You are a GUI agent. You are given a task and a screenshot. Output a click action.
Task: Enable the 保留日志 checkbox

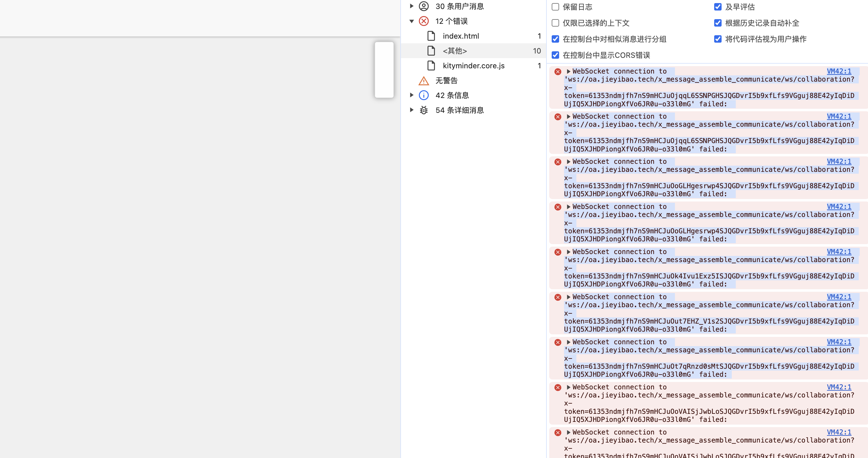coord(555,7)
